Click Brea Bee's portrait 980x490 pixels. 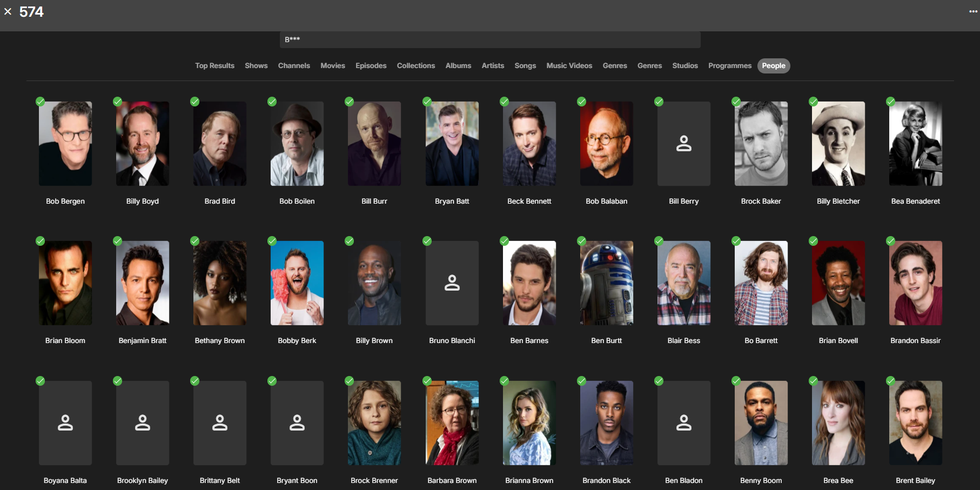(x=838, y=423)
